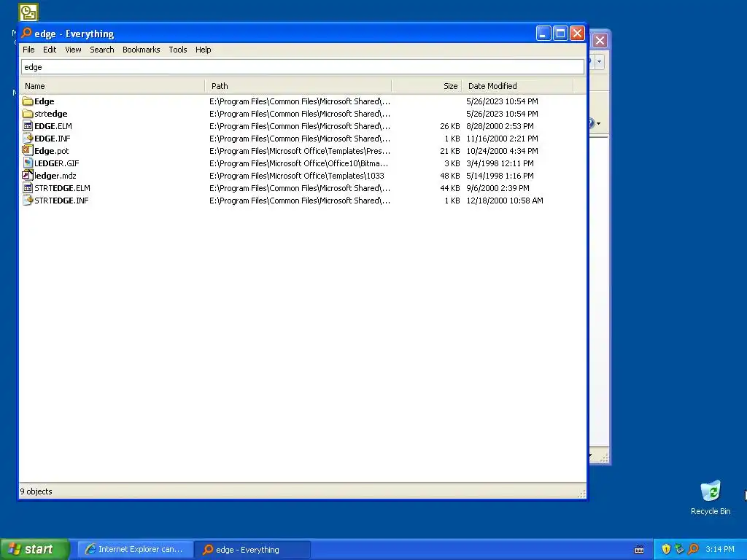The height and width of the screenshot is (560, 747).
Task: Open the Bookmarks menu
Action: [x=141, y=50]
